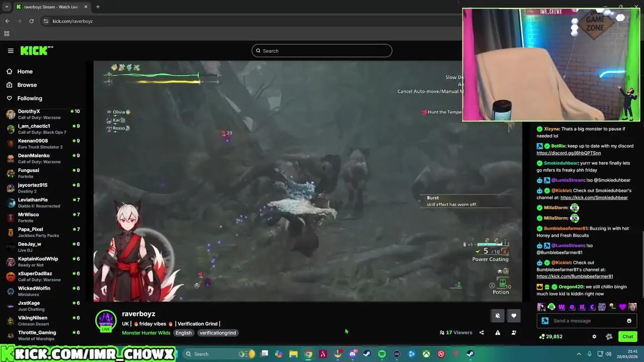Click the raverboyz streamer name
Screen dimensions: 644x362
point(138,314)
